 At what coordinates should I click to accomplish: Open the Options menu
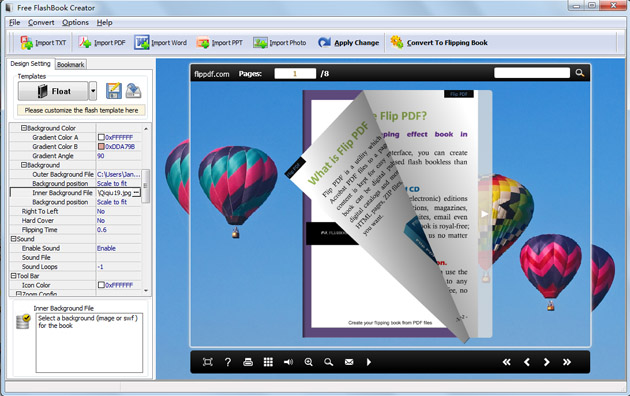coord(75,22)
